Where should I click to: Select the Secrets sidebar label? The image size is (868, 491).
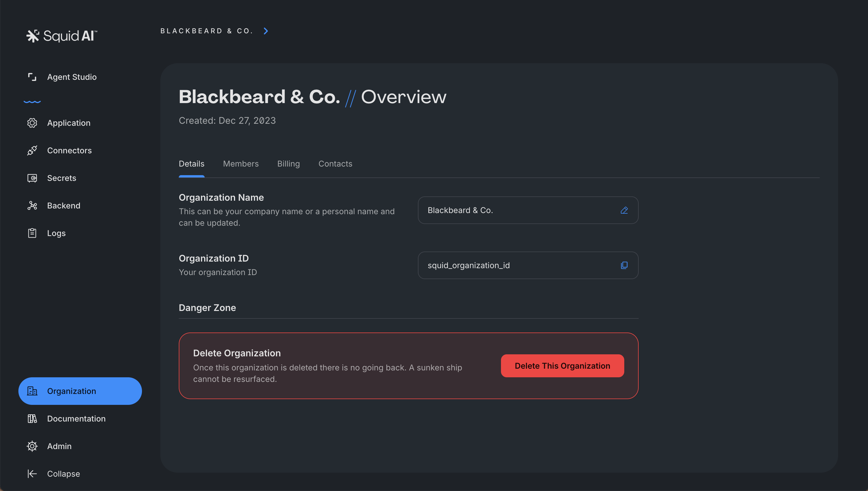coord(62,178)
